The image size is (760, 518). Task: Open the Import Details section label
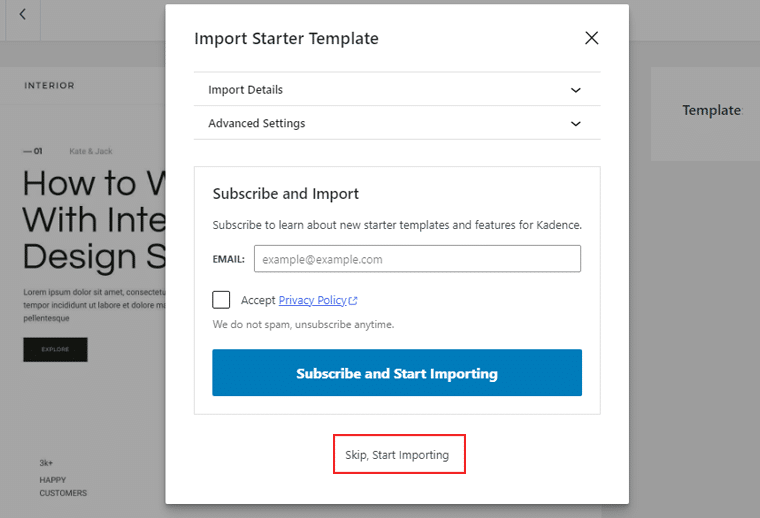pyautogui.click(x=245, y=90)
